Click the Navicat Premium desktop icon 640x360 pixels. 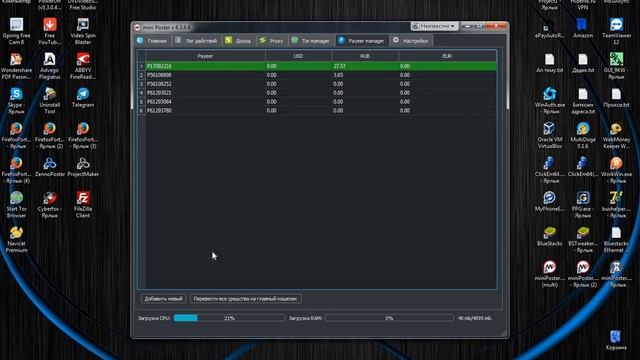[16, 240]
